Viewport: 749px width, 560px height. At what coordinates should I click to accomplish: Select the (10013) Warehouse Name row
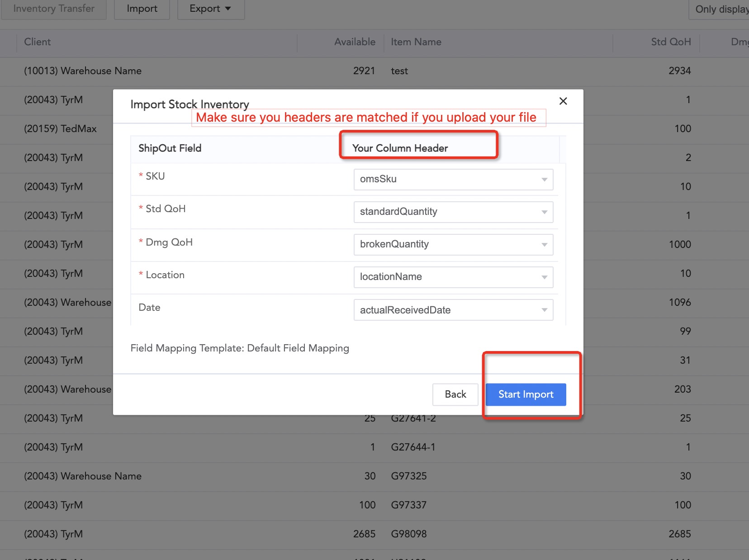pyautogui.click(x=374, y=71)
